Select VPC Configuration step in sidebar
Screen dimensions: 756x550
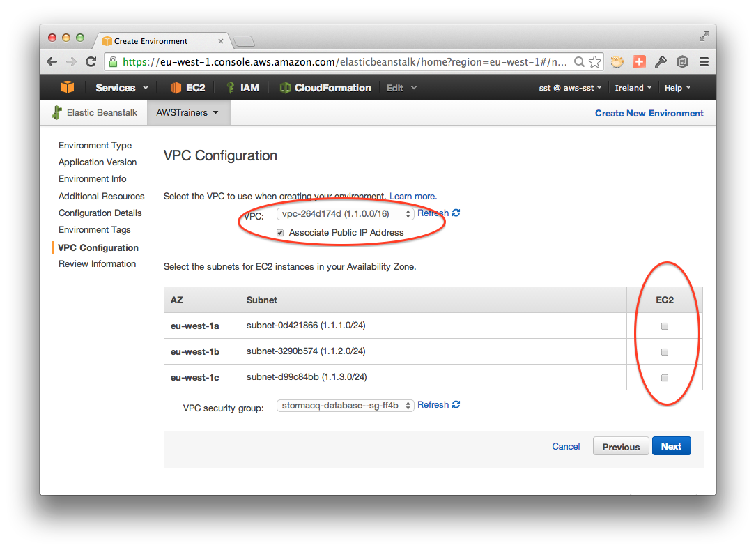pyautogui.click(x=98, y=247)
